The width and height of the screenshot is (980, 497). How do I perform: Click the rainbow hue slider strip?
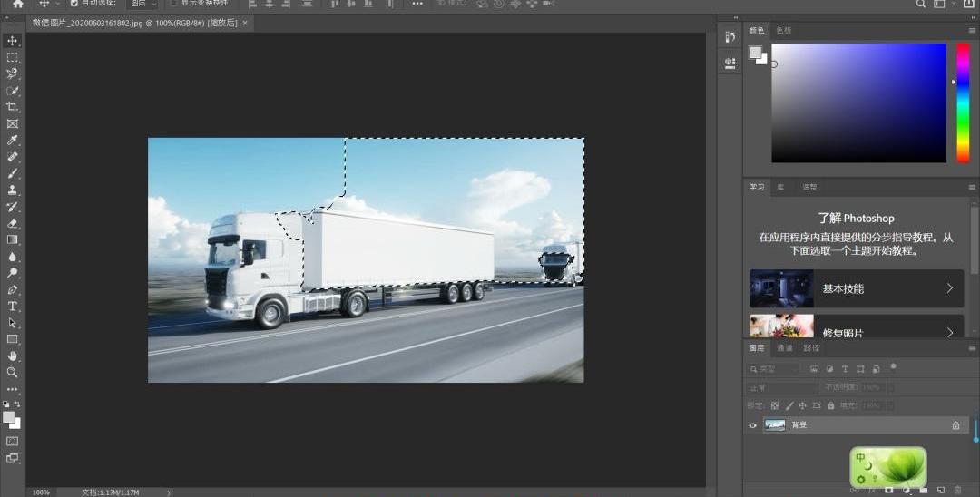pyautogui.click(x=963, y=103)
